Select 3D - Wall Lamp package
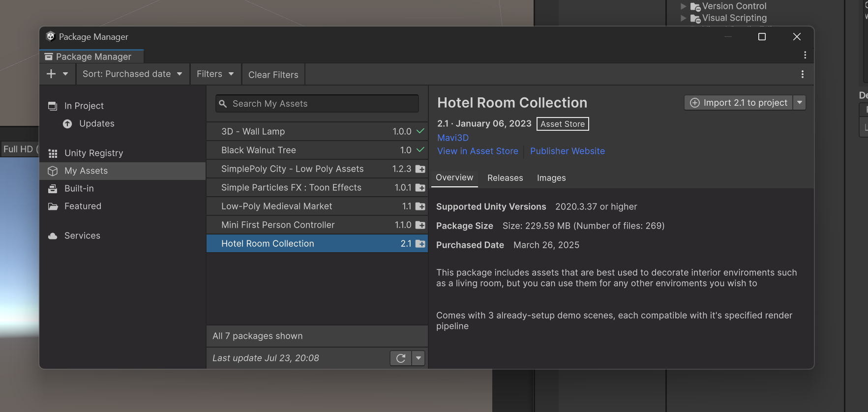The height and width of the screenshot is (412, 868). click(317, 131)
